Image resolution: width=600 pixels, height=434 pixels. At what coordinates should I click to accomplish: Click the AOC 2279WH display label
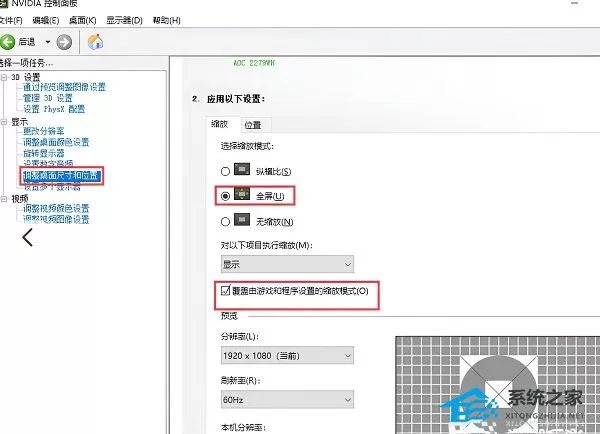254,63
